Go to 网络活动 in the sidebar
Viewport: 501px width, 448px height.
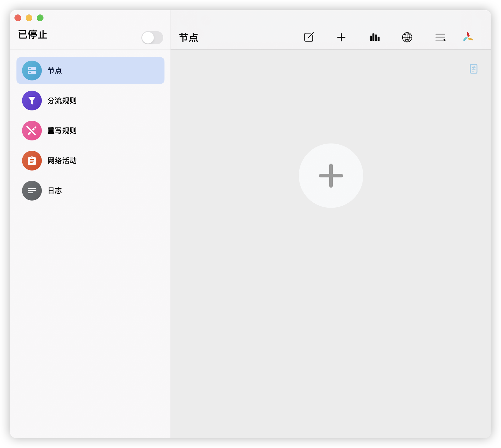[62, 161]
